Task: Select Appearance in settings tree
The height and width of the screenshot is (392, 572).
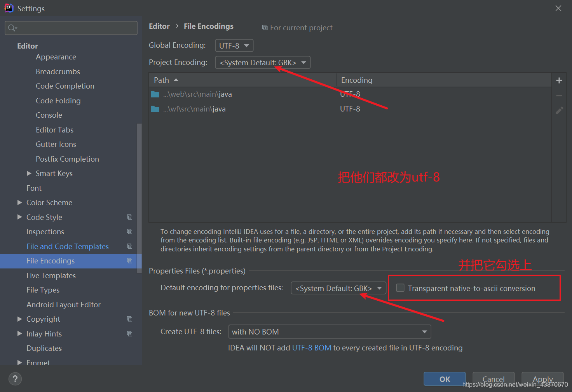Action: [56, 57]
